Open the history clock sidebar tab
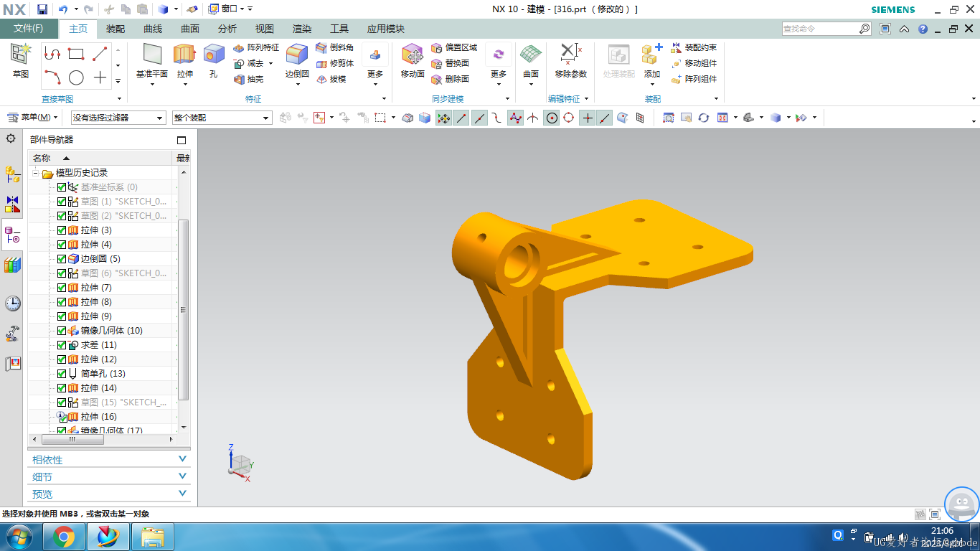980x551 pixels. [12, 303]
